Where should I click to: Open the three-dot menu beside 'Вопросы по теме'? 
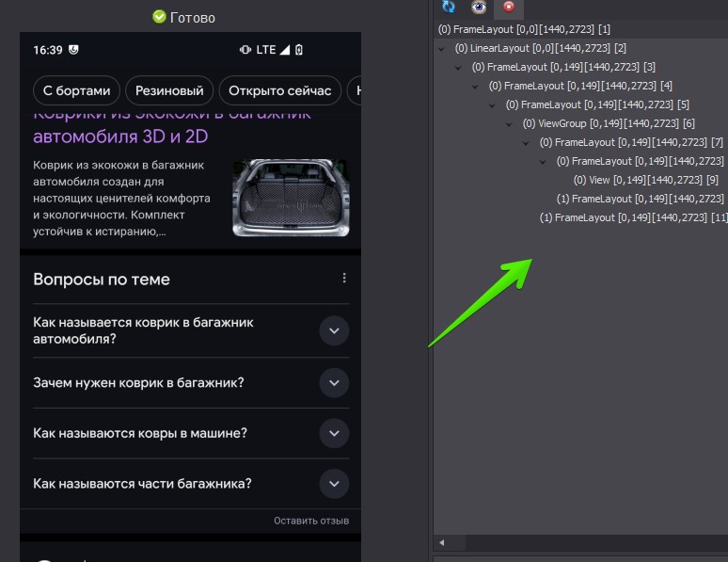[344, 278]
